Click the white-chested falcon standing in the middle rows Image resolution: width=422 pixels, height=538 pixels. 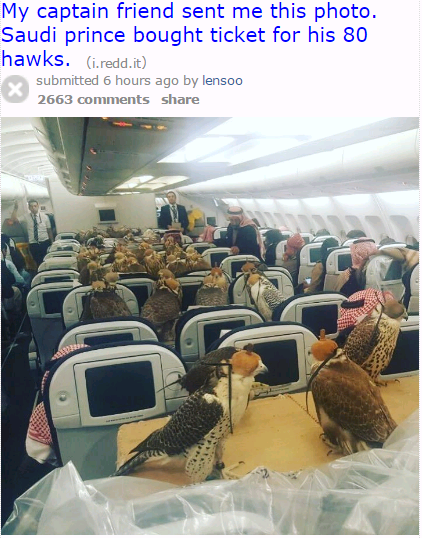point(262,290)
